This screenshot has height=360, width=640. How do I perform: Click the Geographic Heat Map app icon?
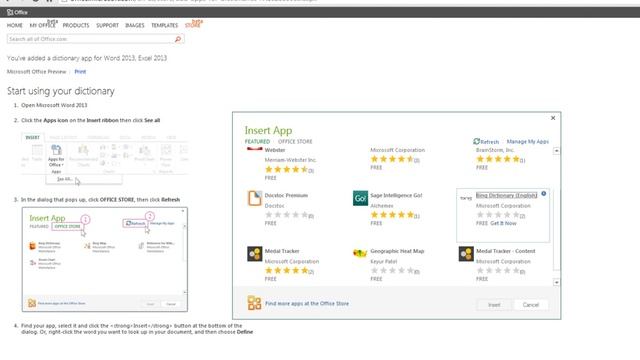[x=360, y=253]
